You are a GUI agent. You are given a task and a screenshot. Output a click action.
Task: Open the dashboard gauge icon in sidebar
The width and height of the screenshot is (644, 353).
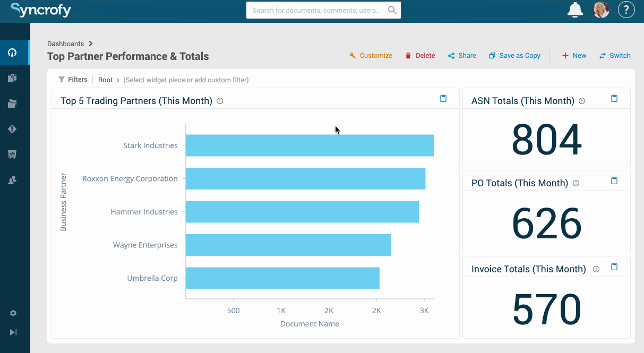click(12, 53)
